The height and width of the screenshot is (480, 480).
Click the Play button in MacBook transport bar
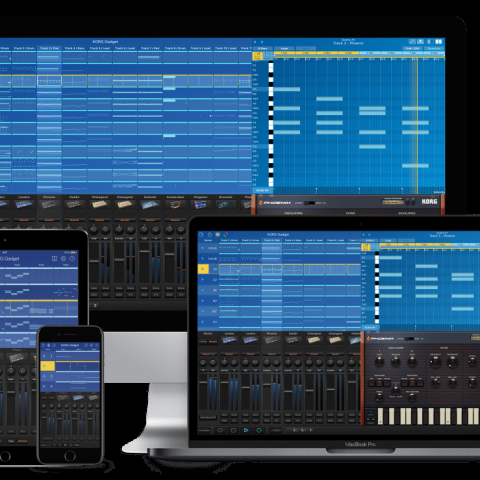coord(246,430)
